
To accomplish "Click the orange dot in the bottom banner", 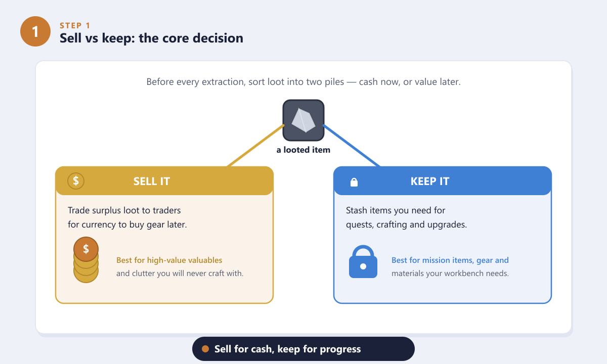I will 205,349.
